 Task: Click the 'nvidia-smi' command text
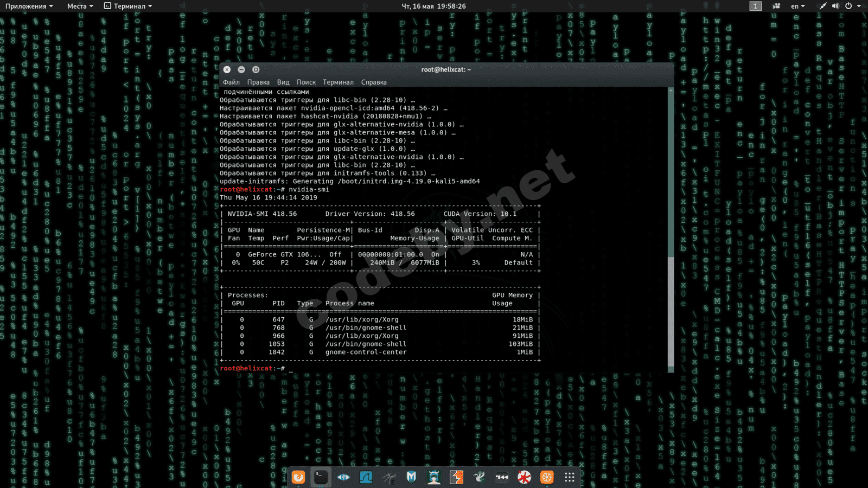point(309,190)
